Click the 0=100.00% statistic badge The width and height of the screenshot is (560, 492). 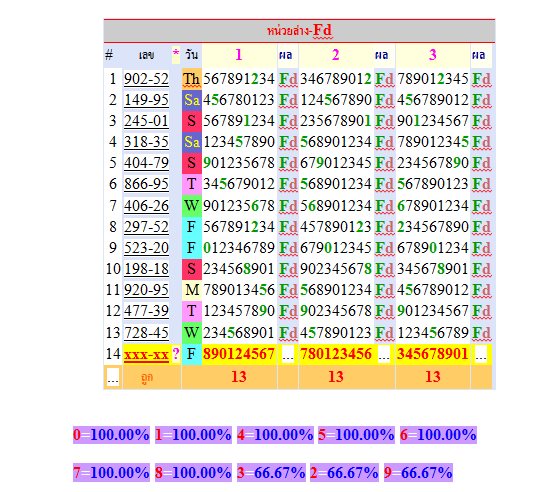(x=111, y=435)
